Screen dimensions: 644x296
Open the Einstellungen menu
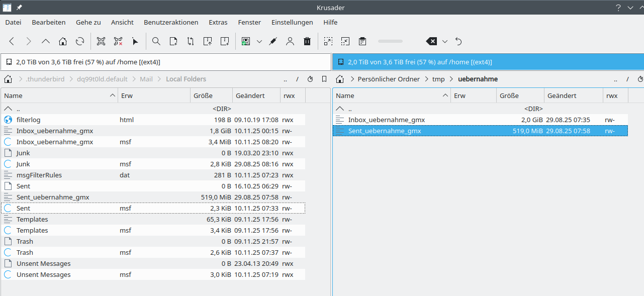(x=292, y=22)
